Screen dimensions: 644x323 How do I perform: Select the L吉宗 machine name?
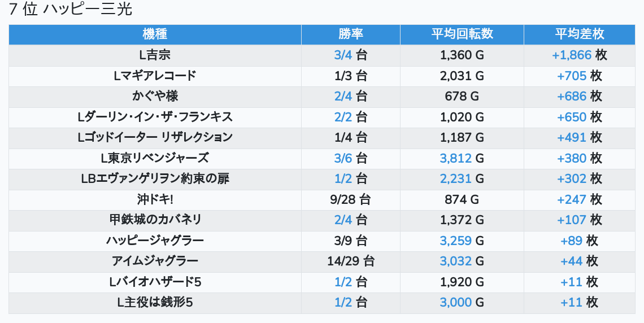[x=155, y=55]
